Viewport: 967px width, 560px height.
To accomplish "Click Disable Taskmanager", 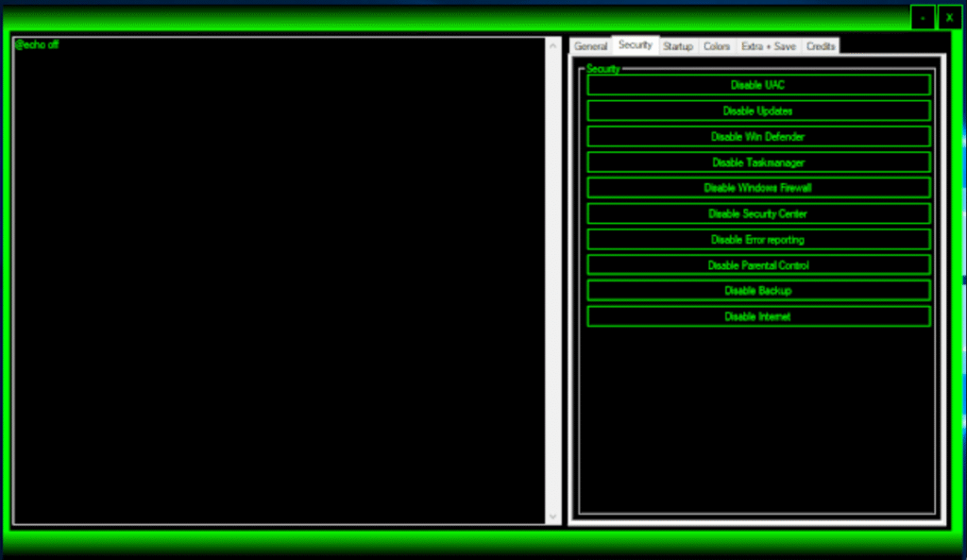I will [x=758, y=161].
